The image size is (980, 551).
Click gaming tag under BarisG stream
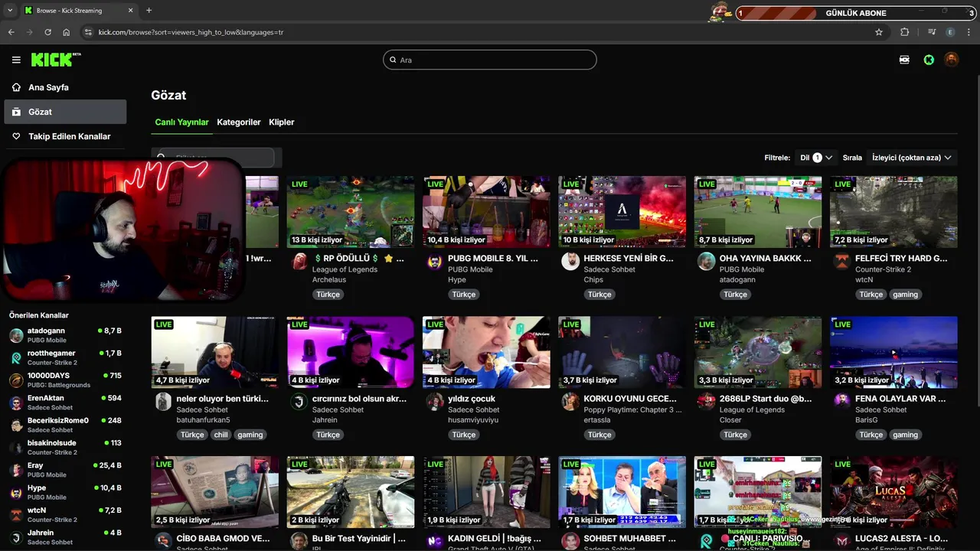(905, 435)
